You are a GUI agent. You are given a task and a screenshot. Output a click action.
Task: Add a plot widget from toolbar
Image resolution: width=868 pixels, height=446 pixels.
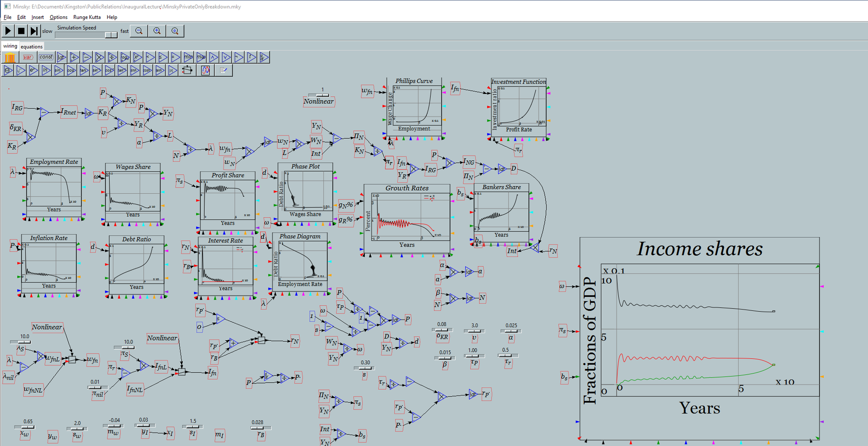[205, 70]
